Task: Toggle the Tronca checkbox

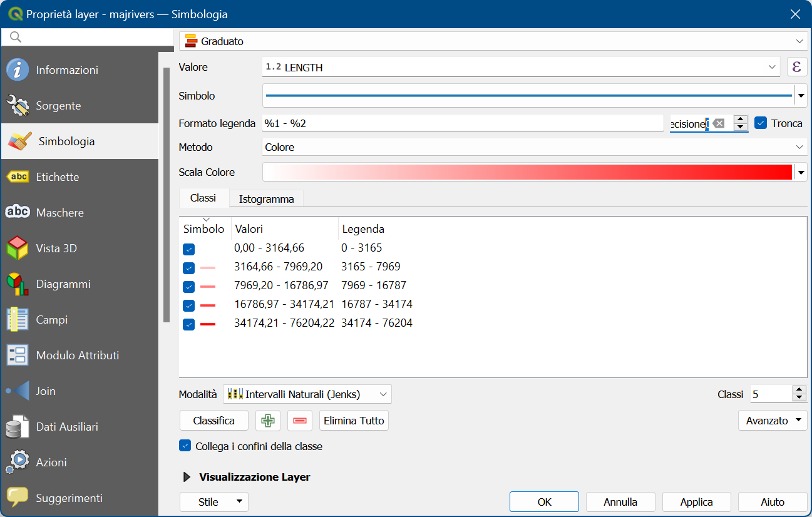Action: 761,123
